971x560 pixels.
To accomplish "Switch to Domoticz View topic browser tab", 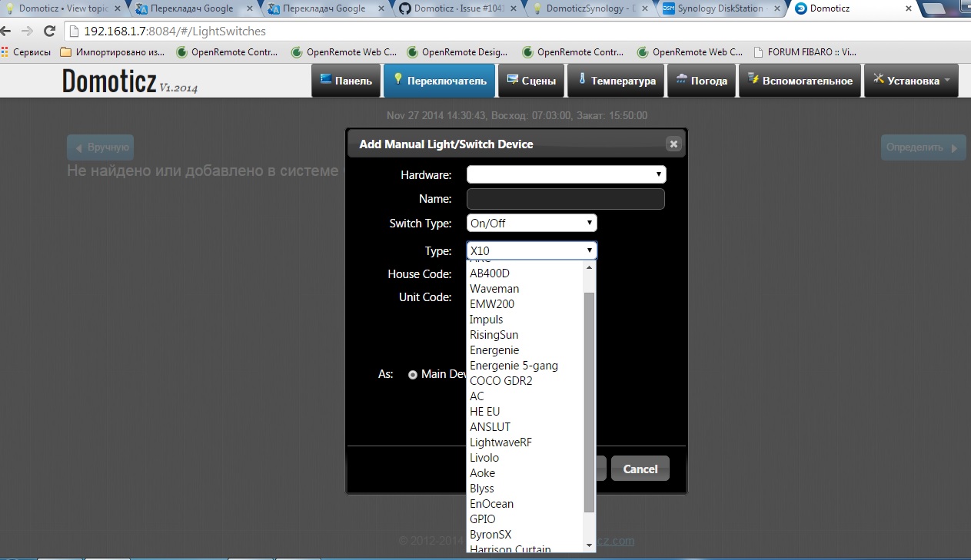I will point(62,8).
